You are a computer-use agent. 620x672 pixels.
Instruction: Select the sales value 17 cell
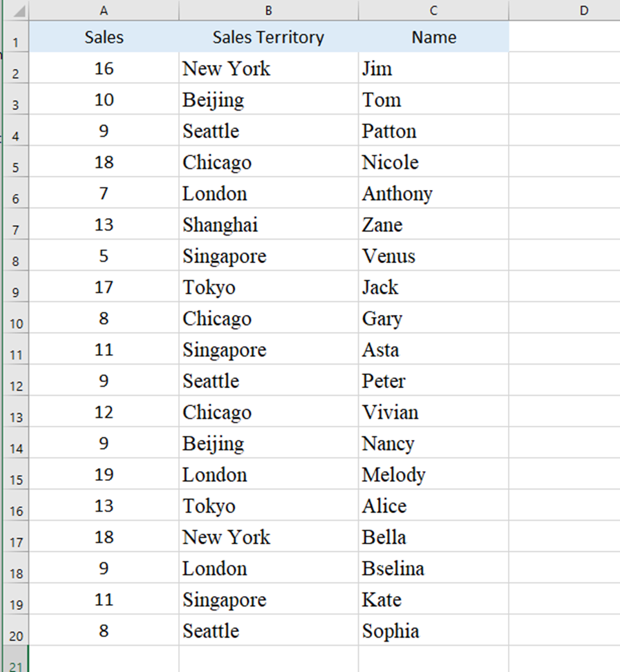(x=104, y=287)
